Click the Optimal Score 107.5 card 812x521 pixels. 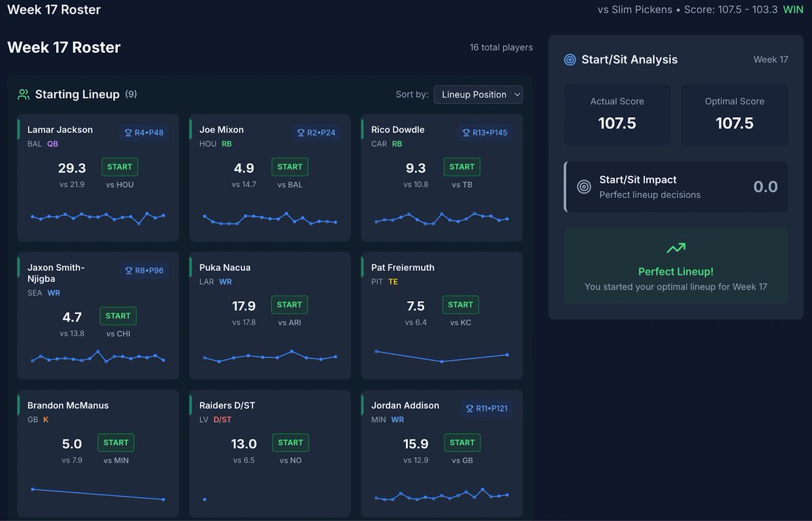point(735,115)
